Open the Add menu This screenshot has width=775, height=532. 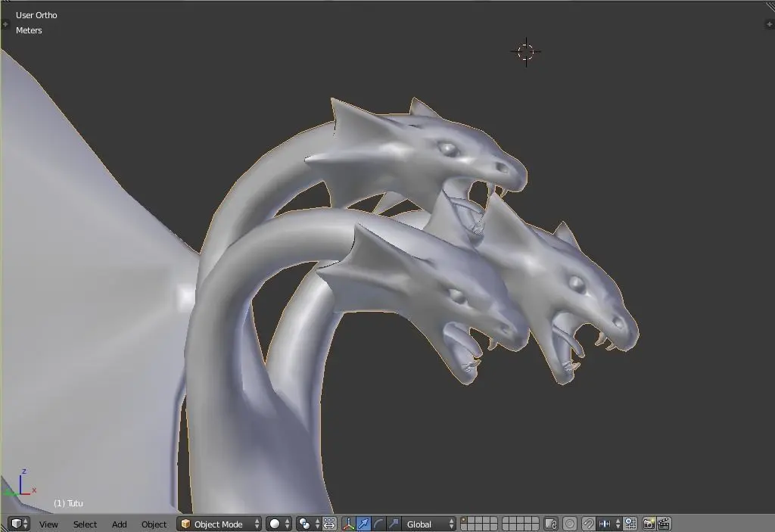click(119, 524)
